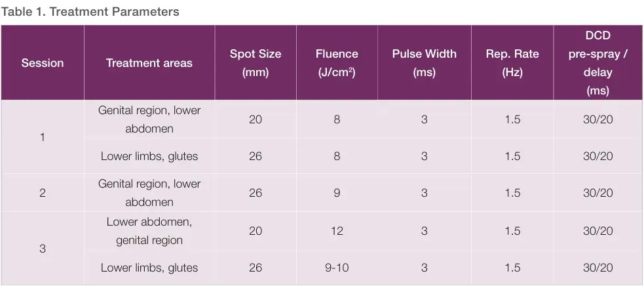Select the Pulse Width (ms) header
Screen dimensions: 644x286
tap(424, 63)
